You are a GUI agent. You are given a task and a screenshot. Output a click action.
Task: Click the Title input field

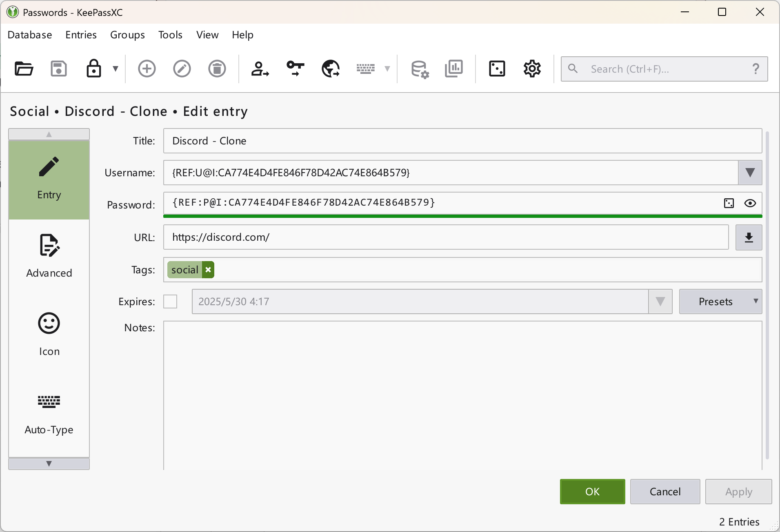(462, 141)
